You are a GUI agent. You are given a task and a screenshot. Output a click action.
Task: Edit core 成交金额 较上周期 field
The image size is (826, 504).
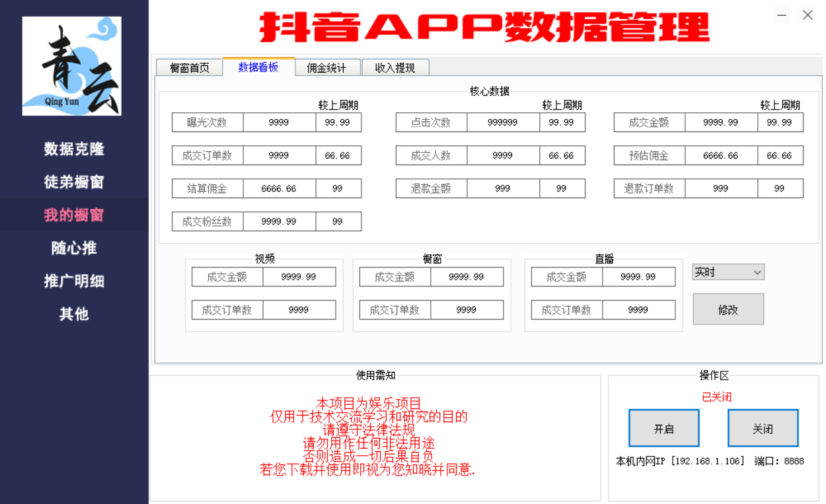[780, 122]
